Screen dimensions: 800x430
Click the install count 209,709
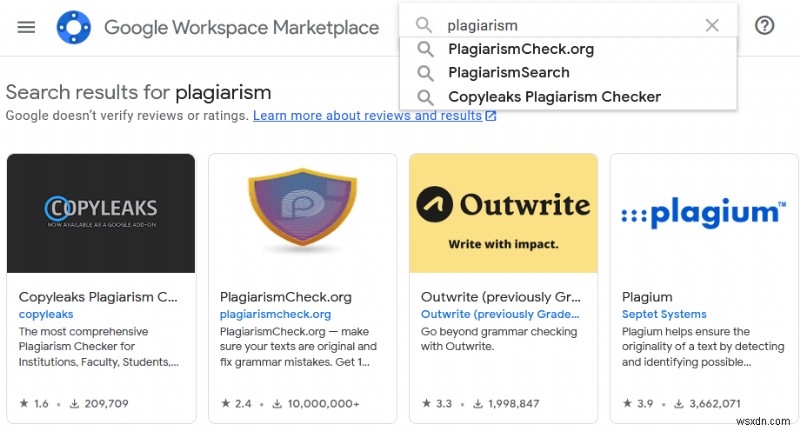(107, 403)
